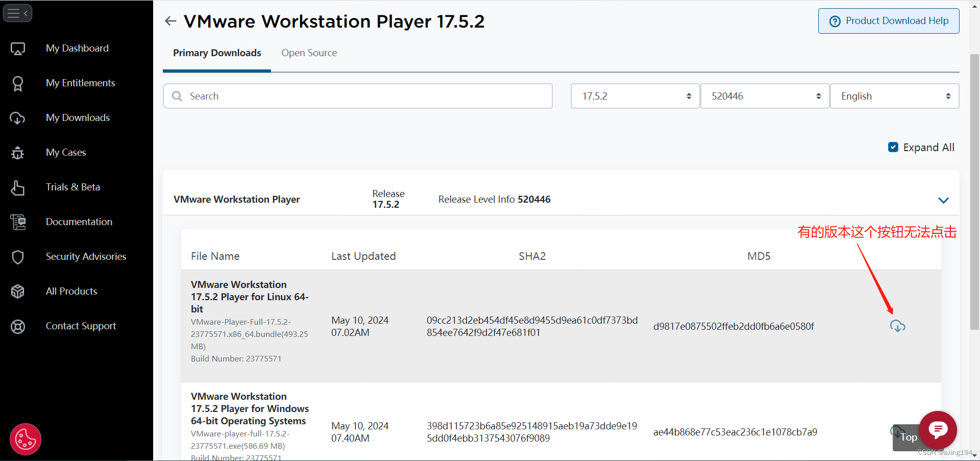
Task: Uncheck the Expand All checkbox
Action: [893, 147]
